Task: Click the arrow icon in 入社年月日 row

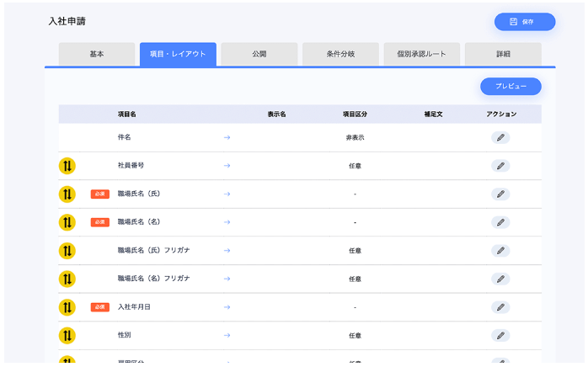Action: point(227,307)
